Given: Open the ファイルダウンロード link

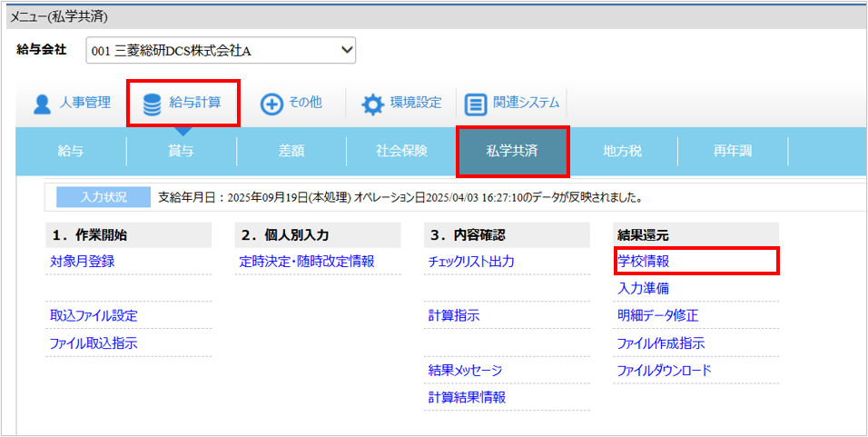Looking at the screenshot, I should pyautogui.click(x=664, y=370).
